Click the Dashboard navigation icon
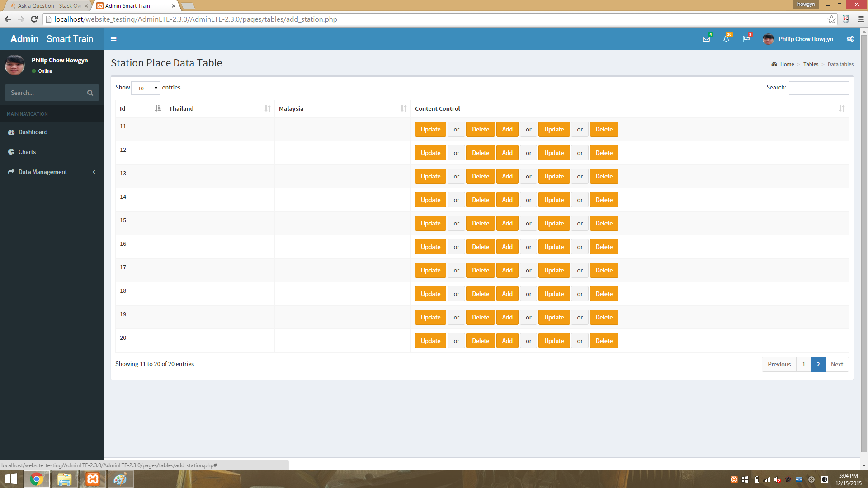 [x=12, y=131]
